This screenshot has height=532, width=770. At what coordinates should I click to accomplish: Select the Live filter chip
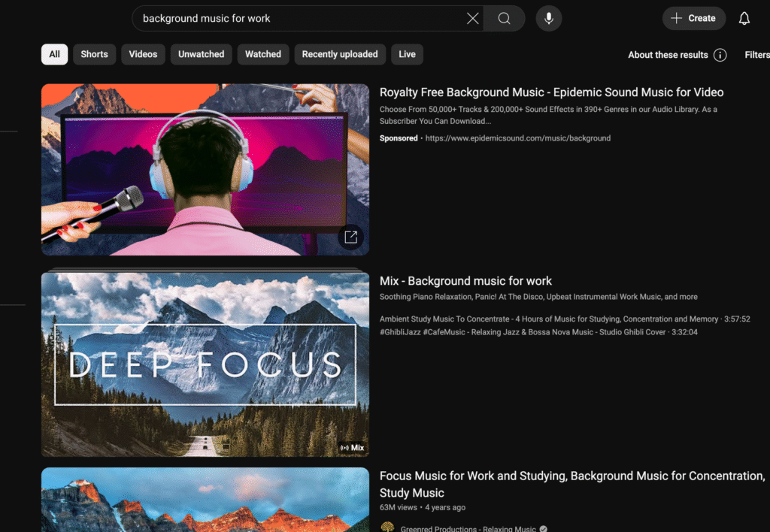(x=407, y=54)
